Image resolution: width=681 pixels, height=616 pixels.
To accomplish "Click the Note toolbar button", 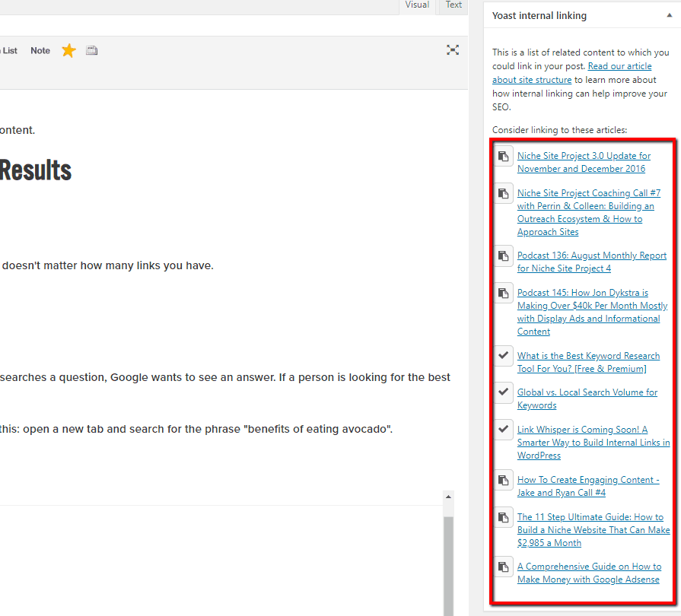I will click(40, 51).
